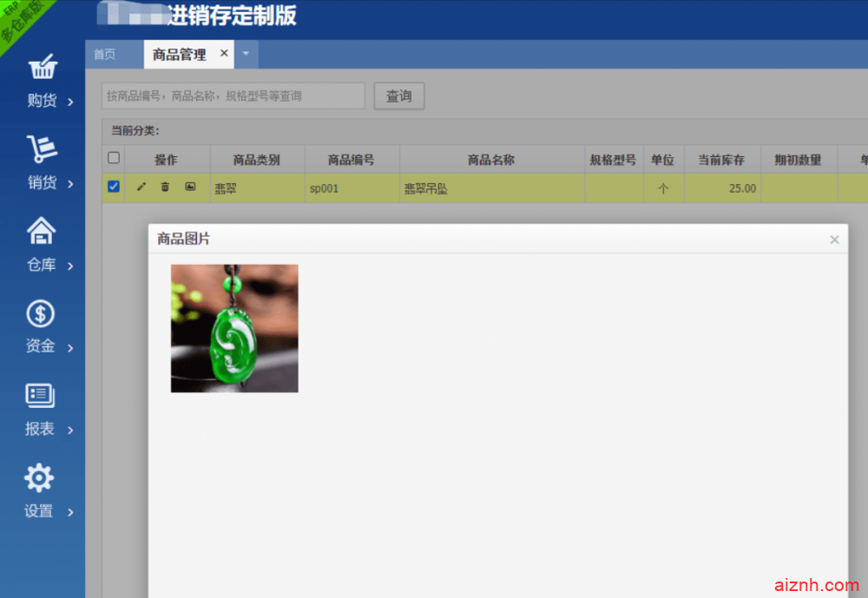Open the 报表 reports icon

pyautogui.click(x=40, y=396)
